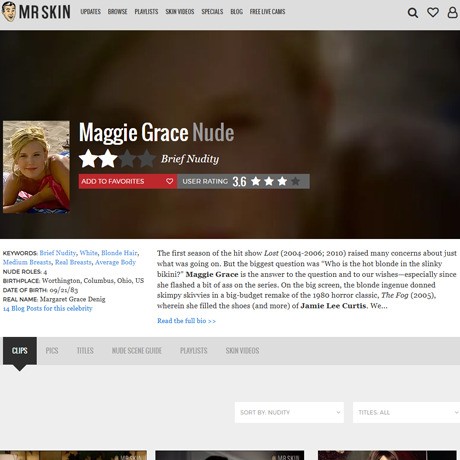Open the celebrity profile thumbnail photo
This screenshot has height=460, width=460.
[x=36, y=167]
